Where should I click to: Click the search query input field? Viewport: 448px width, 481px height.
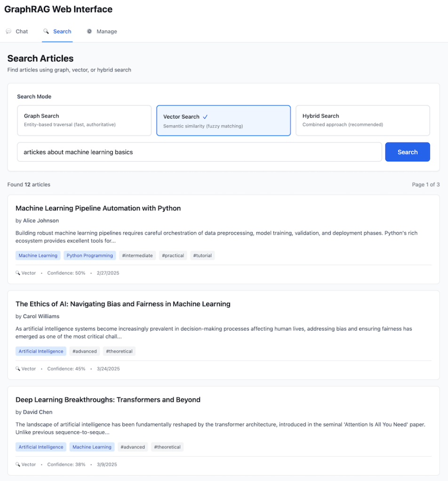199,152
